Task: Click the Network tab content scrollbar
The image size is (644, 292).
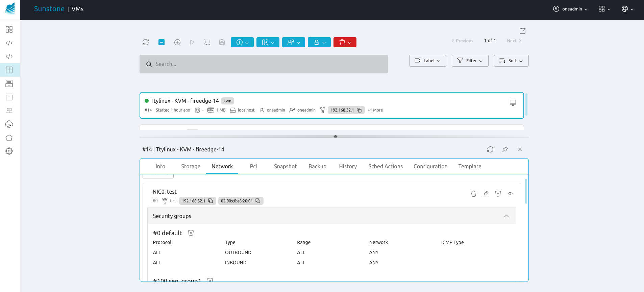Action: tap(526, 191)
